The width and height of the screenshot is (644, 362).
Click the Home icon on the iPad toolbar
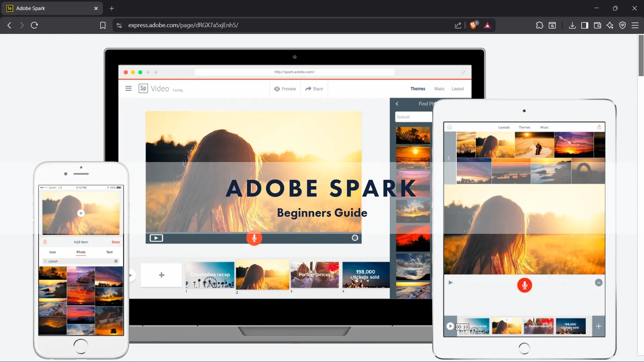tap(450, 127)
